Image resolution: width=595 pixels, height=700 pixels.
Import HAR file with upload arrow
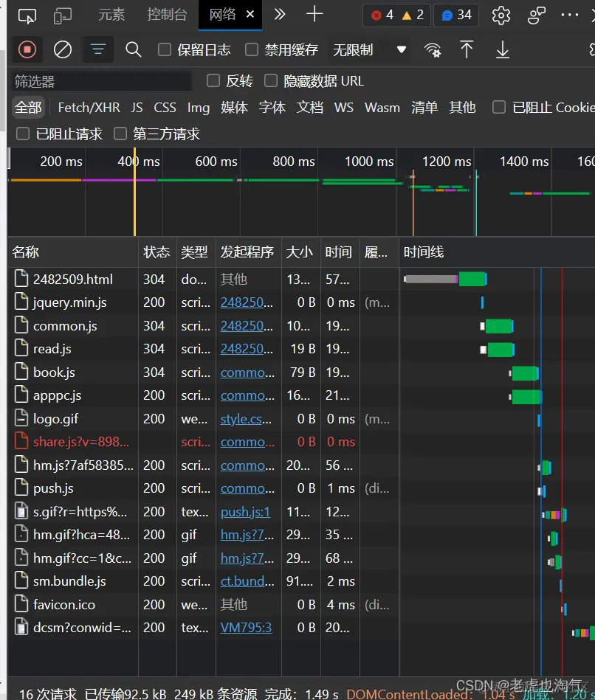467,49
